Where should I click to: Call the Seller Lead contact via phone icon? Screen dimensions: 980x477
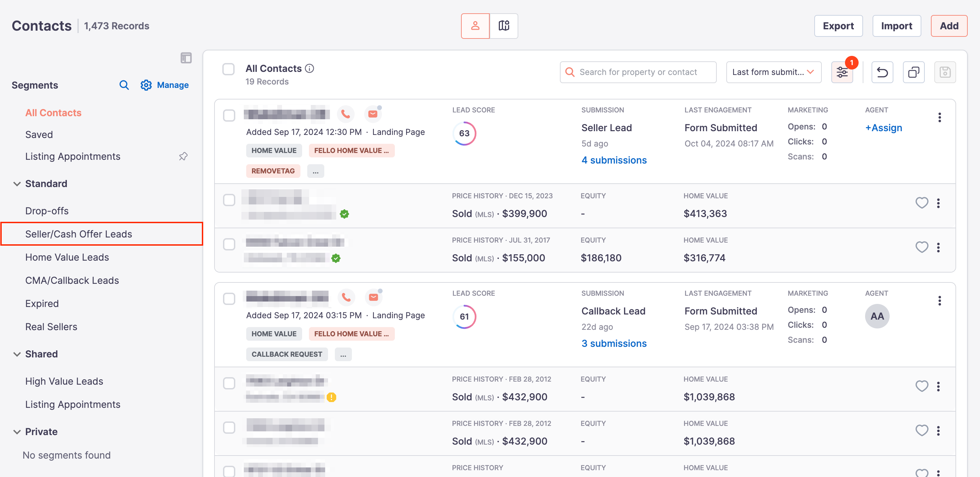(x=345, y=114)
